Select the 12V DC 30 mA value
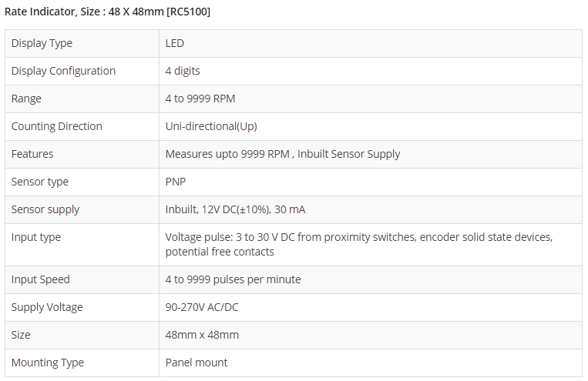Image resolution: width=588 pixels, height=381 pixels. click(x=235, y=209)
